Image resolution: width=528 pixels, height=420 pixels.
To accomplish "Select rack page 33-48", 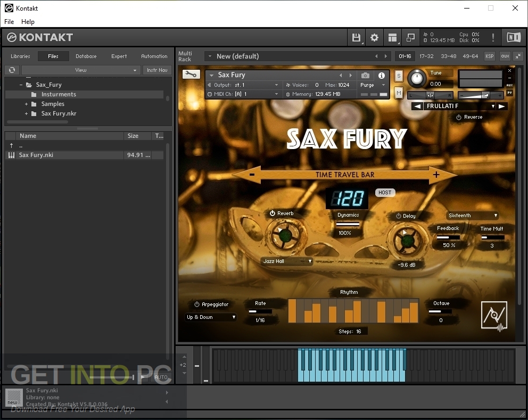I will [x=449, y=56].
